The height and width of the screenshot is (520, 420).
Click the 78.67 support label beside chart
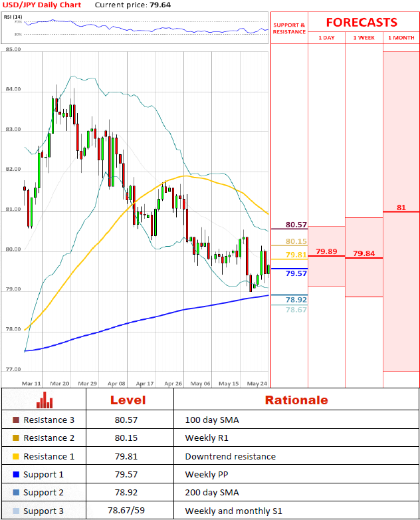(296, 310)
